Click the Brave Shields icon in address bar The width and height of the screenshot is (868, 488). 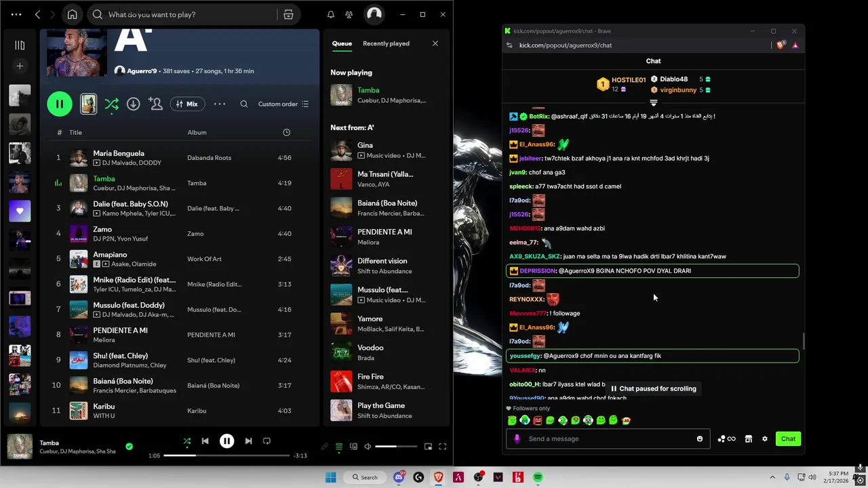click(x=781, y=45)
